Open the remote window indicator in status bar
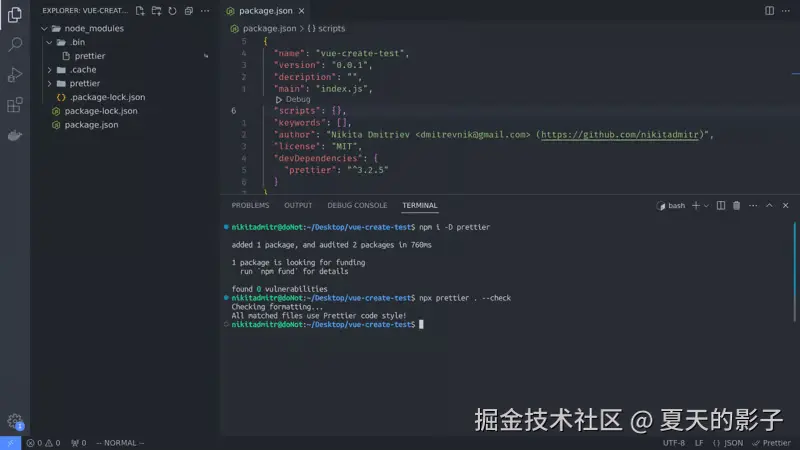 (x=10, y=443)
